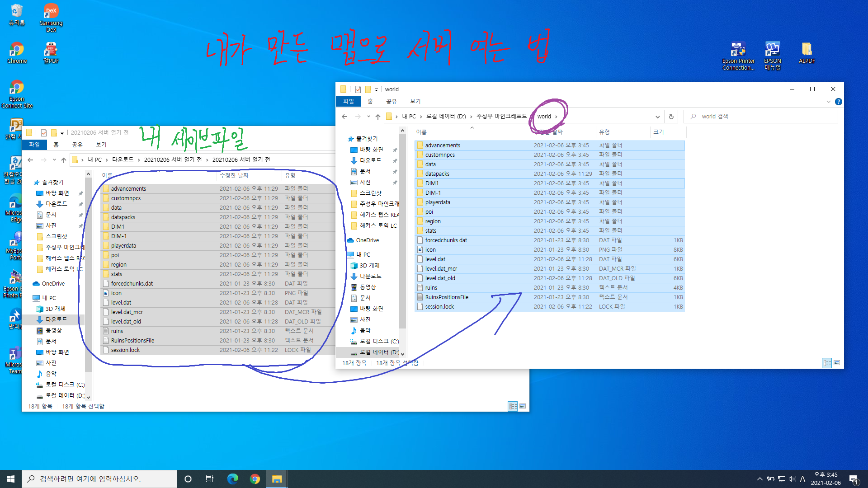868x488 pixels.
Task: Open Google Chrome from the taskbar
Action: (x=255, y=479)
